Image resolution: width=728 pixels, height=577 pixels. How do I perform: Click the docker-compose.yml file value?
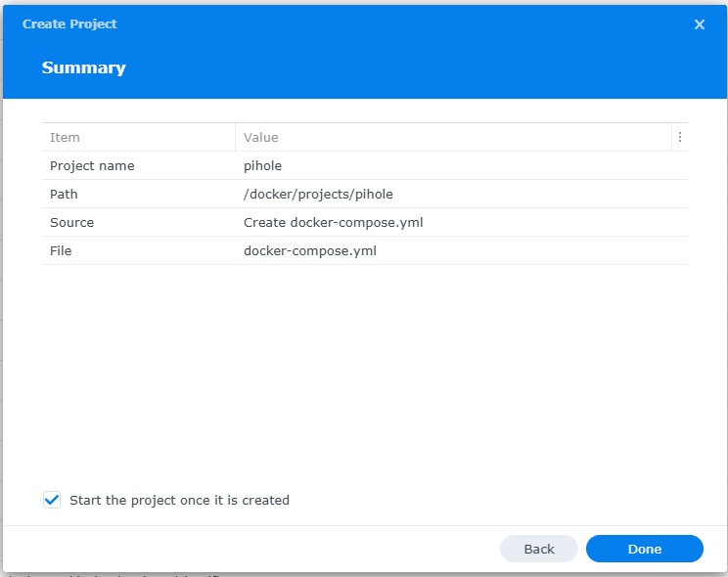coord(310,251)
